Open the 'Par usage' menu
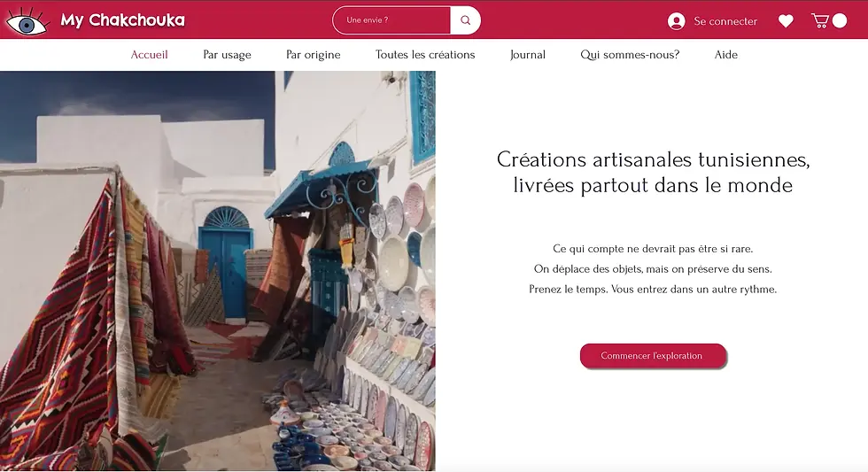 [x=227, y=55]
